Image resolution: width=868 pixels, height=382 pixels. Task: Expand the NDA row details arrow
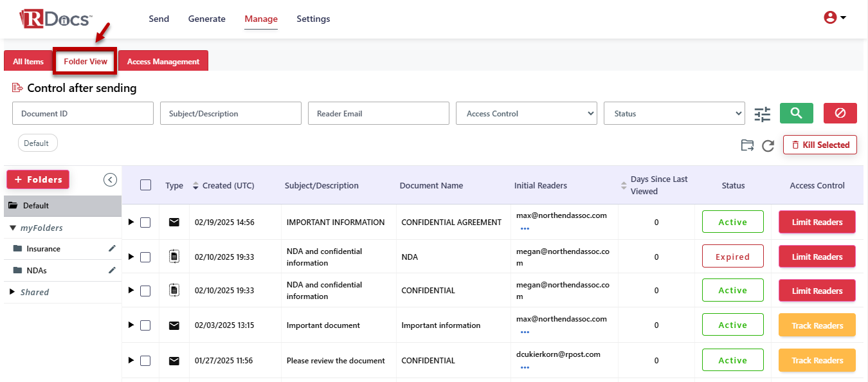[x=131, y=257]
